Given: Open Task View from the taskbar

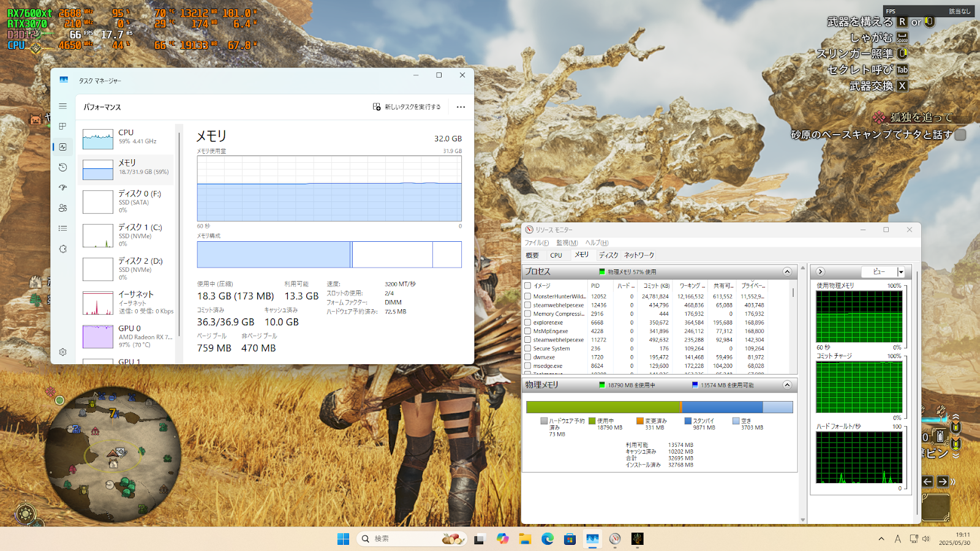Looking at the screenshot, I should [x=480, y=539].
